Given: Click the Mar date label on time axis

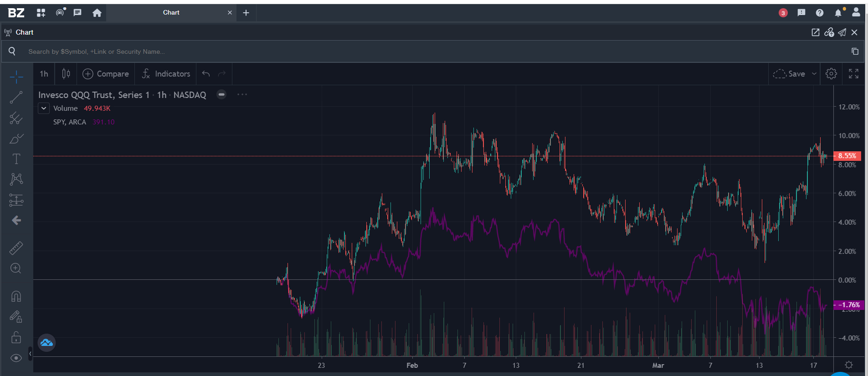Looking at the screenshot, I should (658, 366).
